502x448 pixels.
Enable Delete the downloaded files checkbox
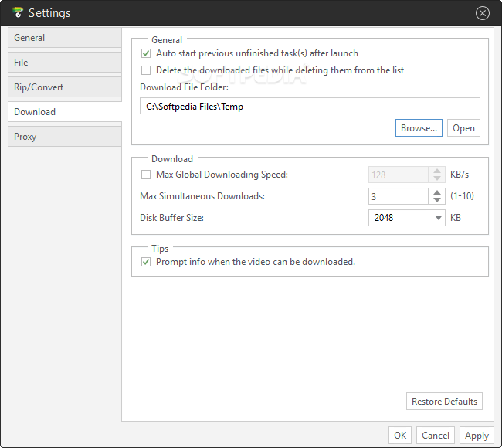146,70
